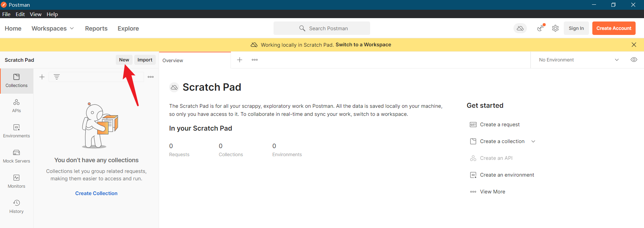
Task: Open the View menu
Action: click(x=36, y=14)
